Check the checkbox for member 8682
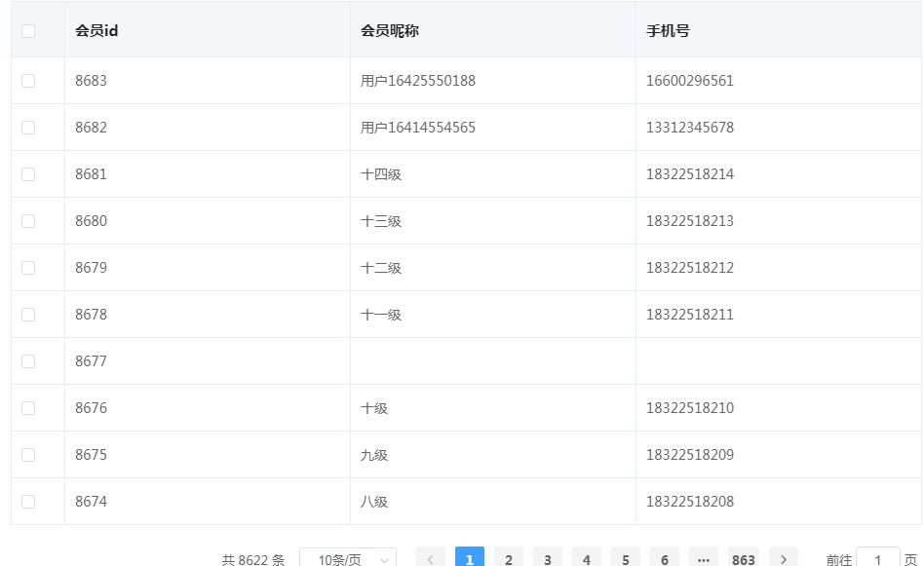The height and width of the screenshot is (566, 924). (28, 127)
